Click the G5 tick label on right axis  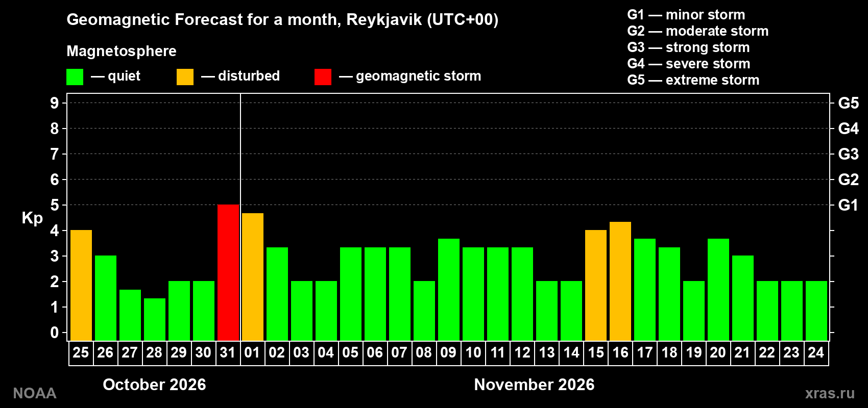pyautogui.click(x=849, y=103)
